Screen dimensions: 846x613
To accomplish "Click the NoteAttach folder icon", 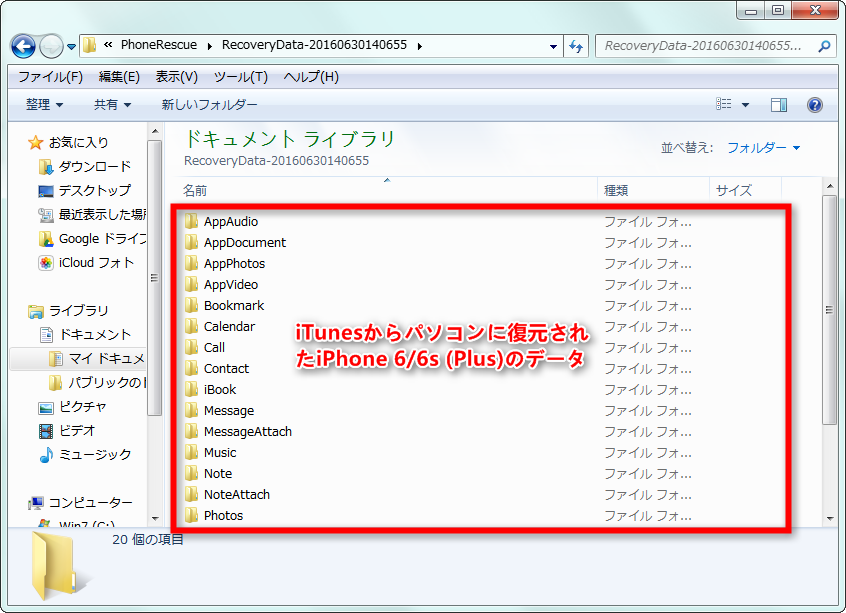I will coord(192,495).
